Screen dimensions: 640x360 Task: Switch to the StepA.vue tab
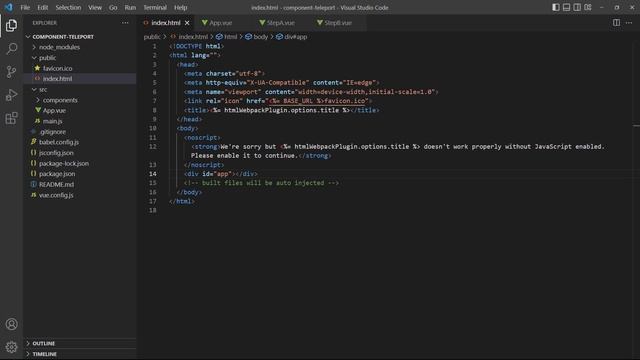pos(281,23)
